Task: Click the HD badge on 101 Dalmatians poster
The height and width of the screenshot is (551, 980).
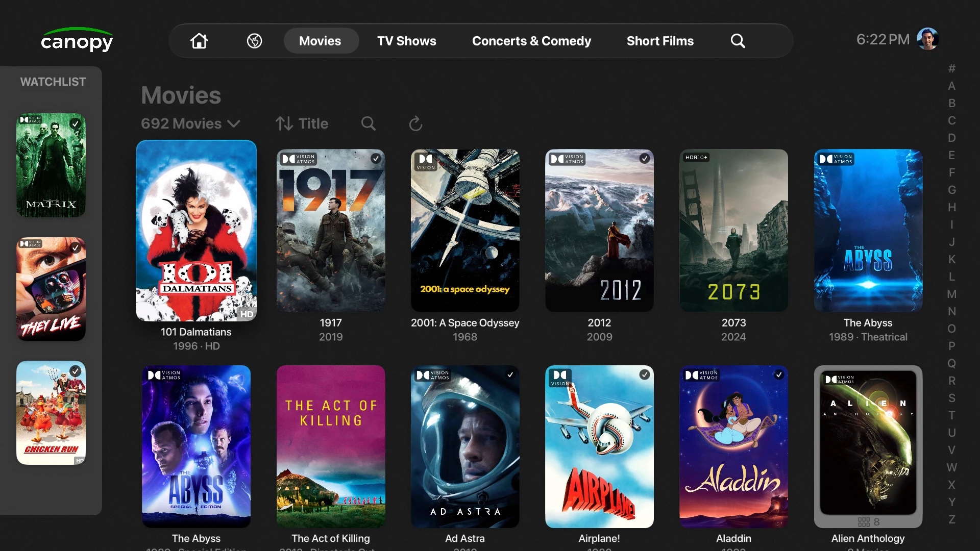Action: click(247, 314)
